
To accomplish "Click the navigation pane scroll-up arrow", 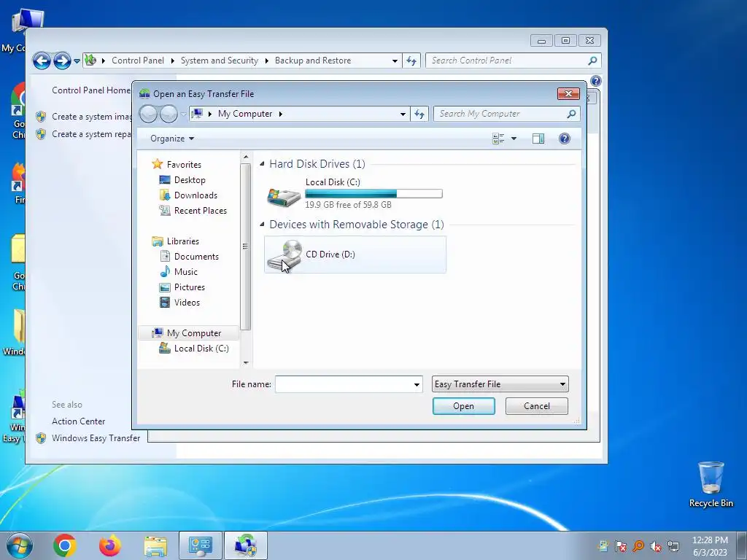I will click(x=246, y=157).
